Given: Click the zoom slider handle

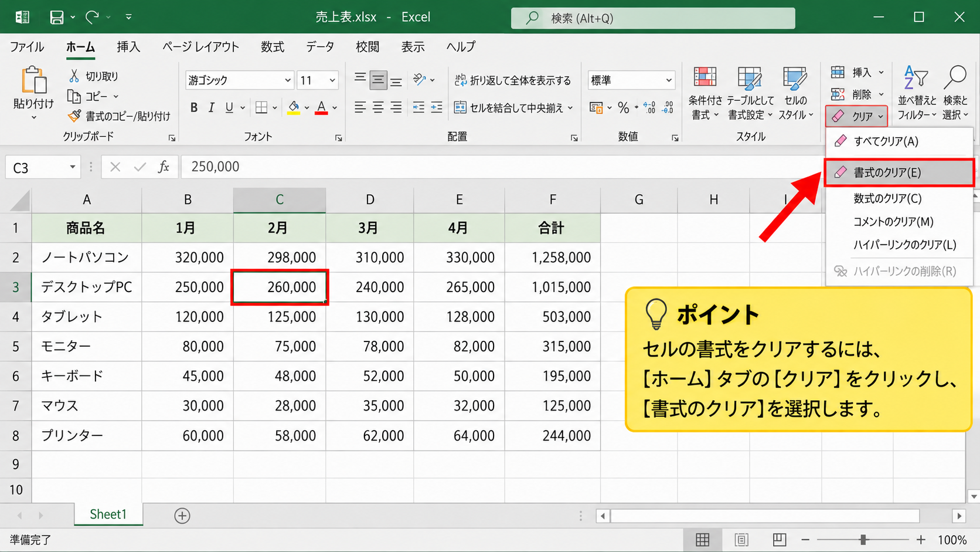Looking at the screenshot, I should coord(863,540).
